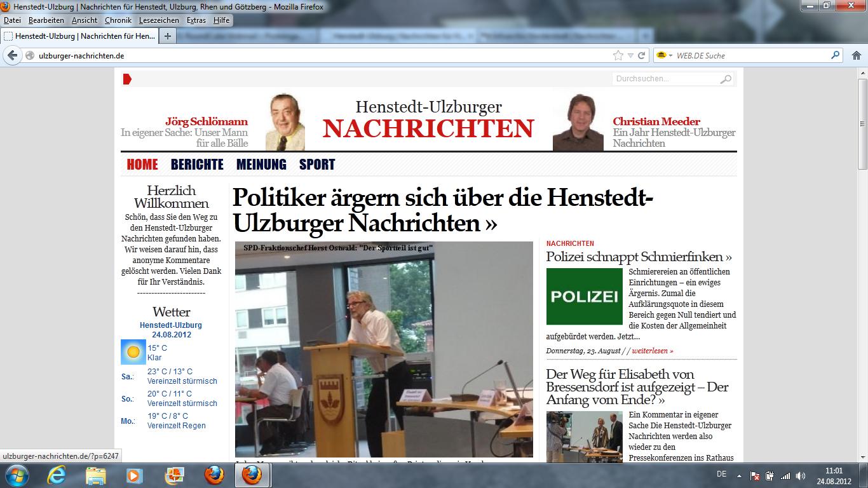Click the network signal tray icon
This screenshot has height=488, width=868.
pos(785,475)
